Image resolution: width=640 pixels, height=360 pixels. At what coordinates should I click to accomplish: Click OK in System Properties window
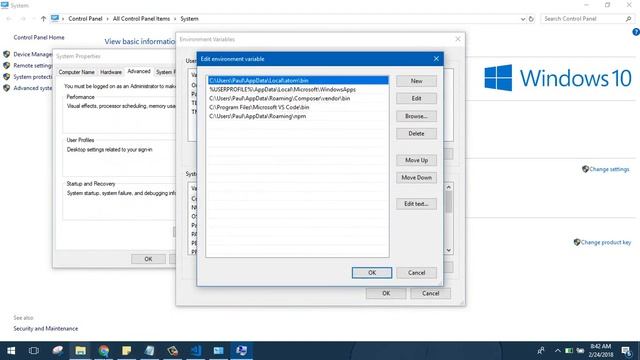click(148, 259)
